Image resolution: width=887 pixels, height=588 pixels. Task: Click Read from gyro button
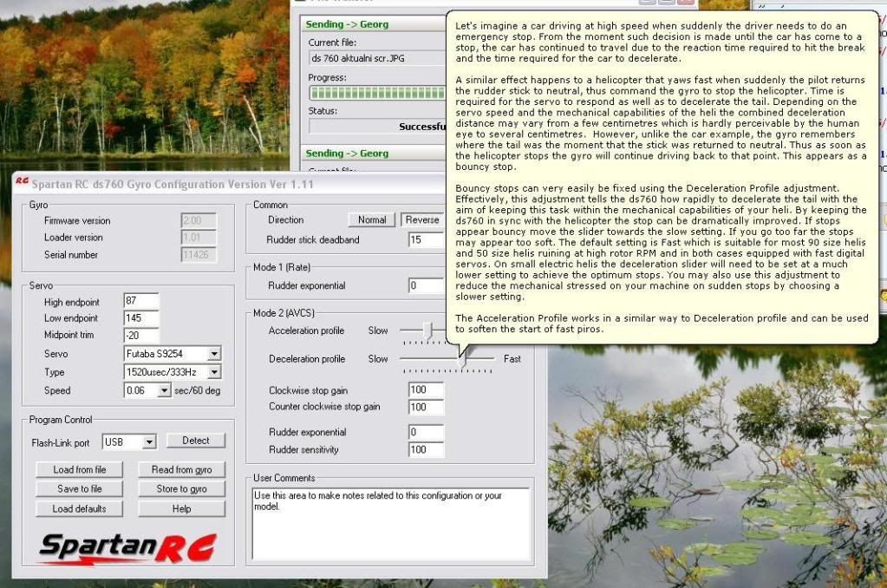tap(181, 469)
